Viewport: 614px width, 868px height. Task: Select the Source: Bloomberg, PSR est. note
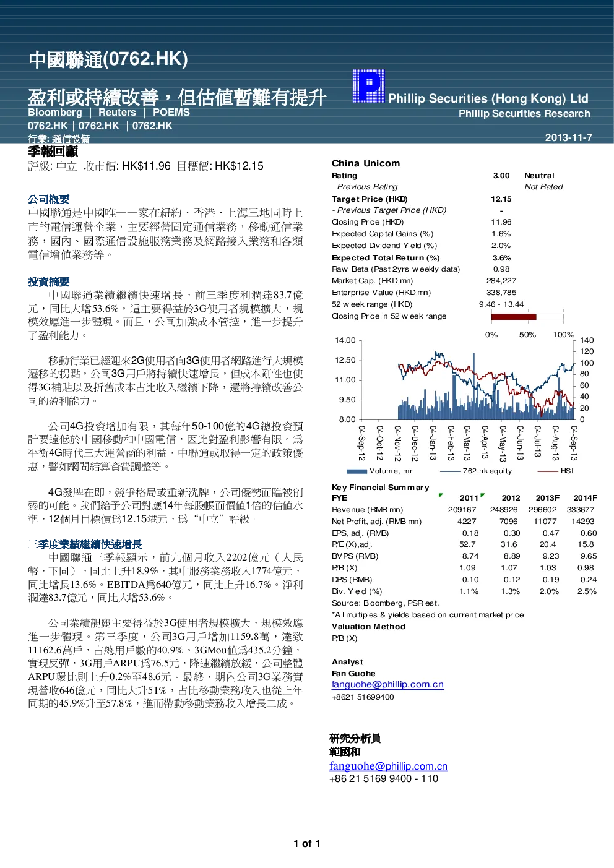[385, 603]
